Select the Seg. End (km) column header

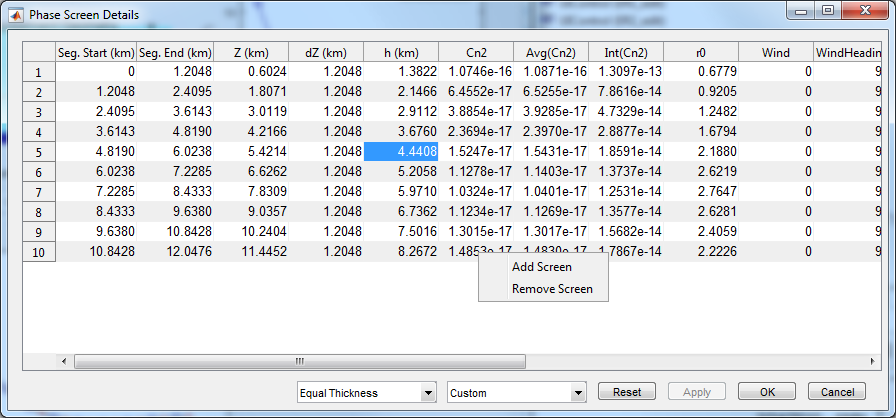pos(175,53)
